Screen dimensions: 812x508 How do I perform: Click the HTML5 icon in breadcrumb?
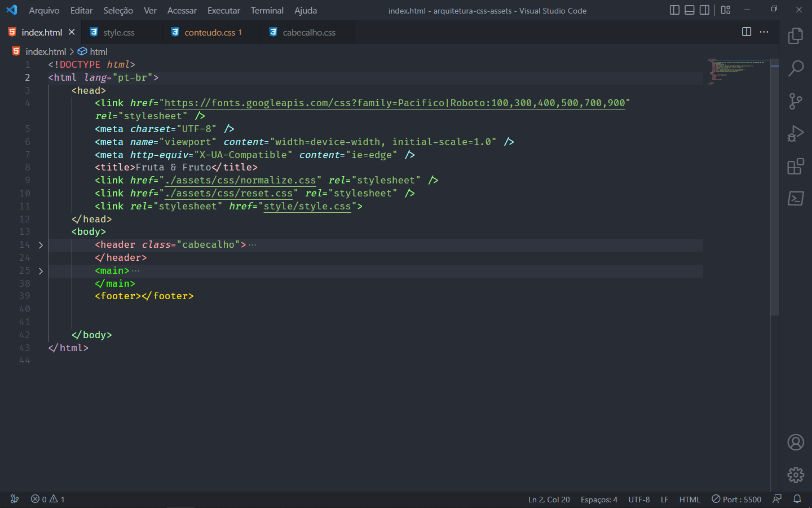click(16, 51)
